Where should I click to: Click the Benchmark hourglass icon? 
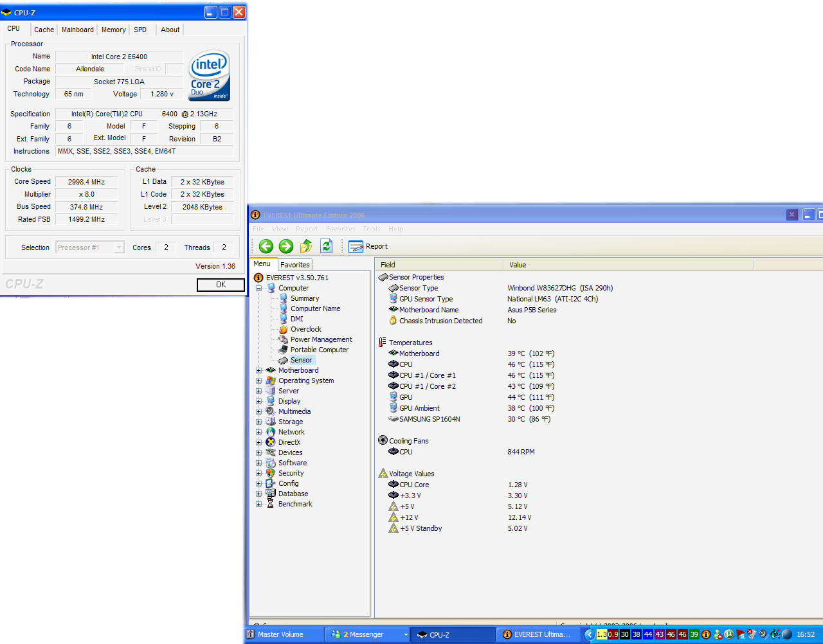[x=271, y=504]
